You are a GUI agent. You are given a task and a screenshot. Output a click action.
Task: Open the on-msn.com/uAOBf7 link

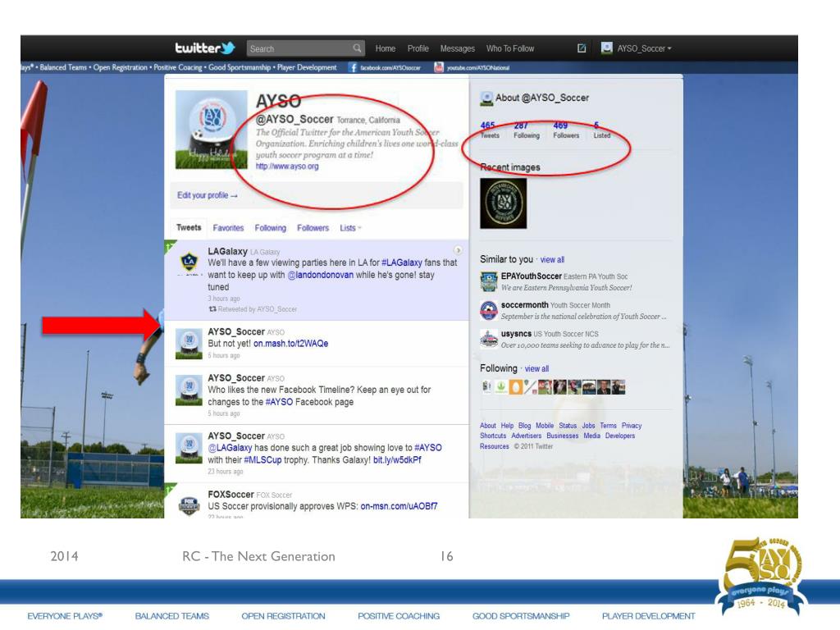click(x=399, y=505)
